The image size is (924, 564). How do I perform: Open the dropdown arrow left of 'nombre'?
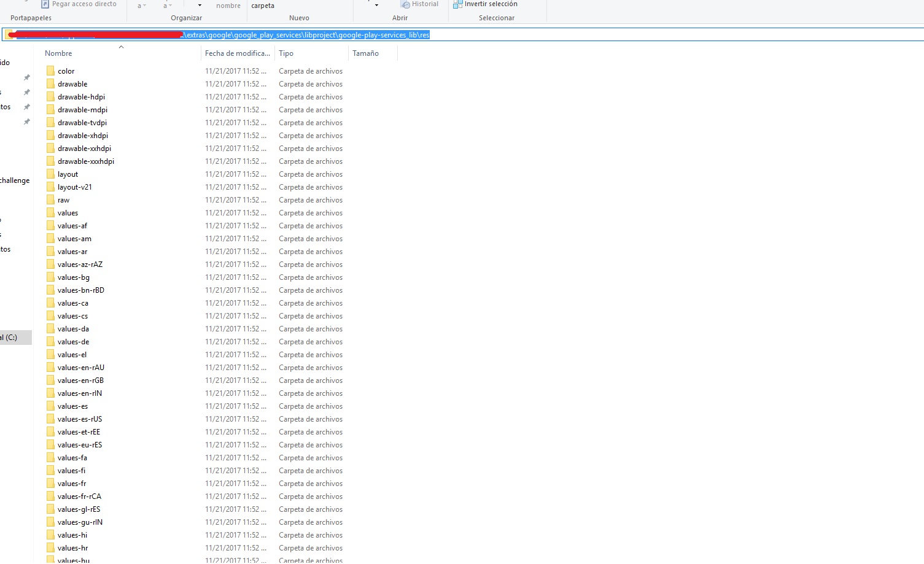click(200, 6)
